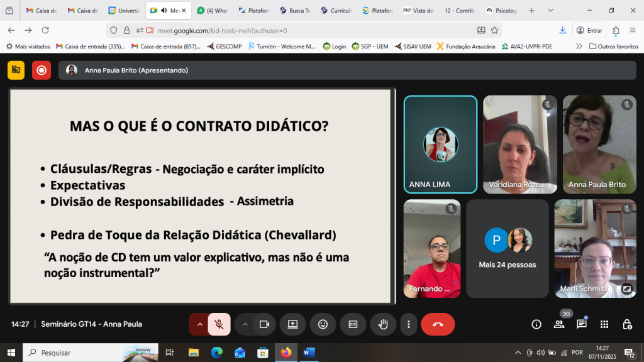Expand microphone audio options chevron
Image resolution: width=644 pixels, height=362 pixels.
coord(200,324)
